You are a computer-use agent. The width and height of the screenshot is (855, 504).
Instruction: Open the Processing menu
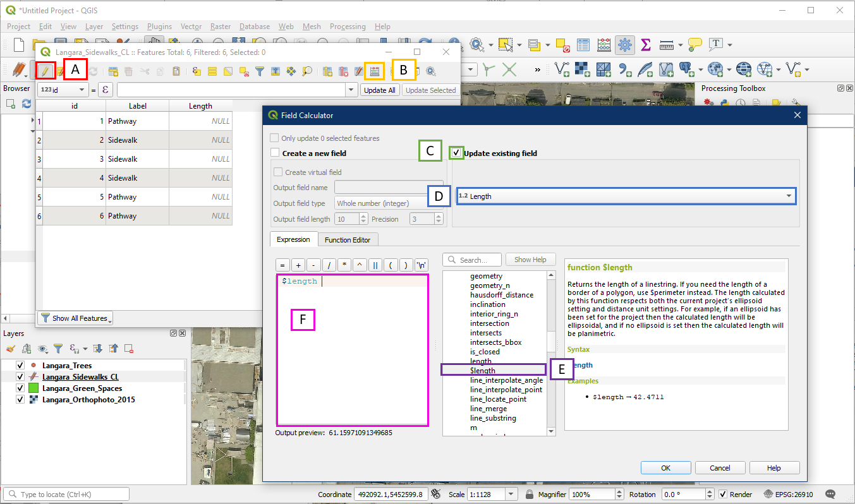click(x=347, y=27)
